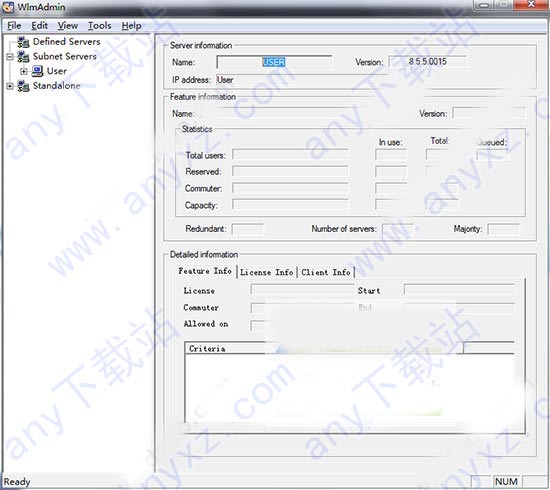Switch to the Client Info tab
The height and width of the screenshot is (490, 550).
tap(326, 273)
